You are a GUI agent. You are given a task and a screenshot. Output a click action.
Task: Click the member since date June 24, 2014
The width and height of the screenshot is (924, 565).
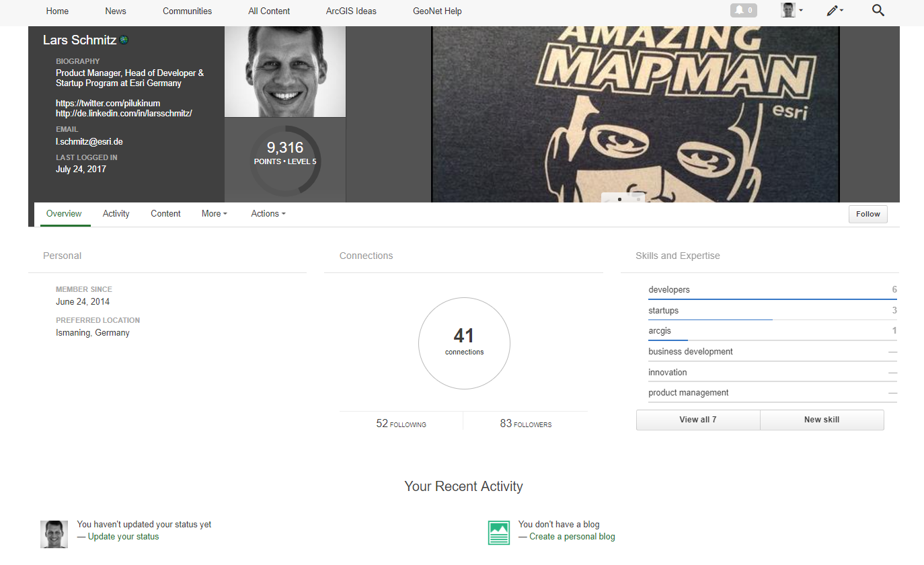83,302
